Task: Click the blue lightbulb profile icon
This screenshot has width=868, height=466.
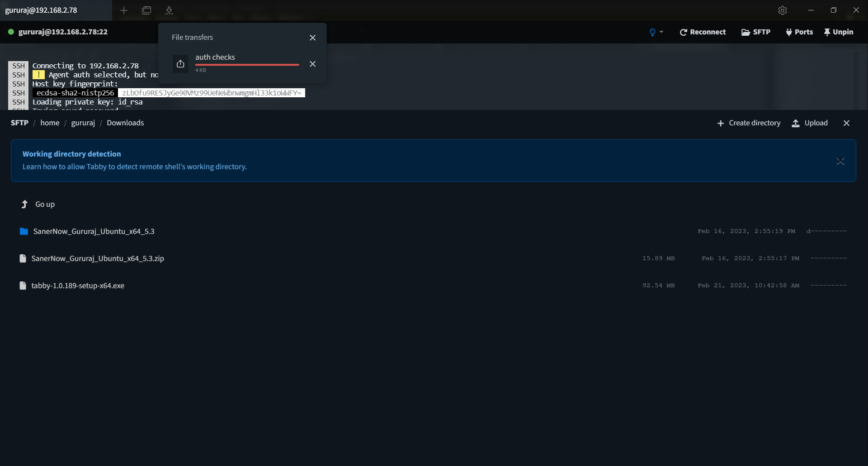Action: coord(652,32)
